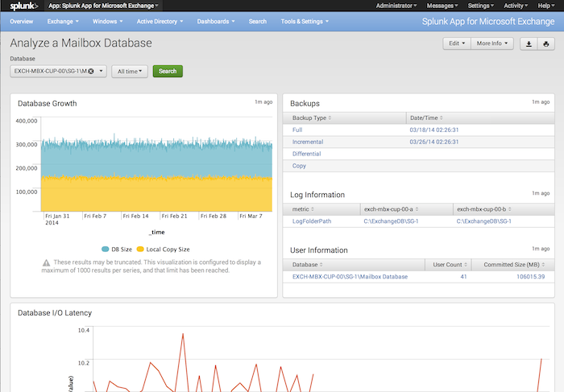This screenshot has width=564, height=392.
Task: Open the Administrator menu
Action: [396, 6]
